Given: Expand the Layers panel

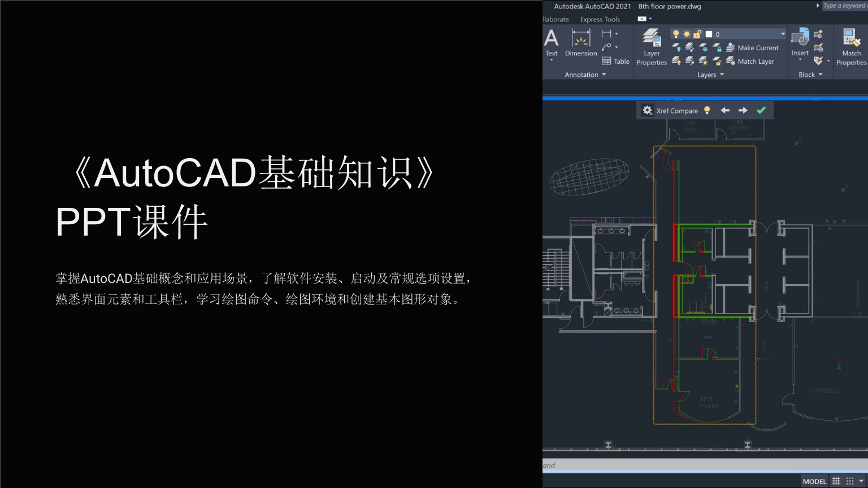Looking at the screenshot, I should point(710,75).
